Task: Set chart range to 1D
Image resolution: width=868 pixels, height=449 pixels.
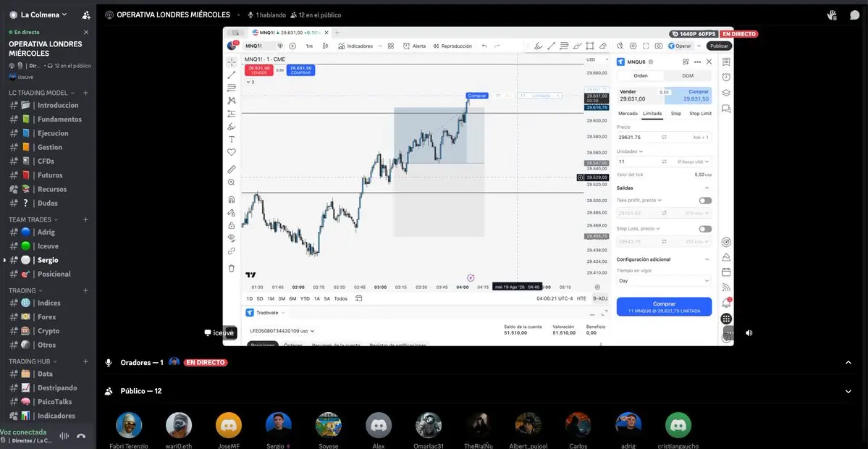Action: 250,298
